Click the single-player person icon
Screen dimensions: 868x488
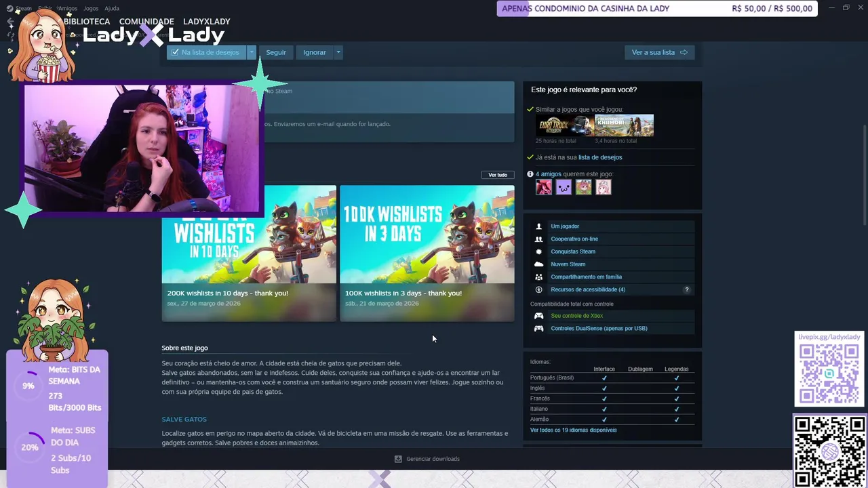point(539,226)
